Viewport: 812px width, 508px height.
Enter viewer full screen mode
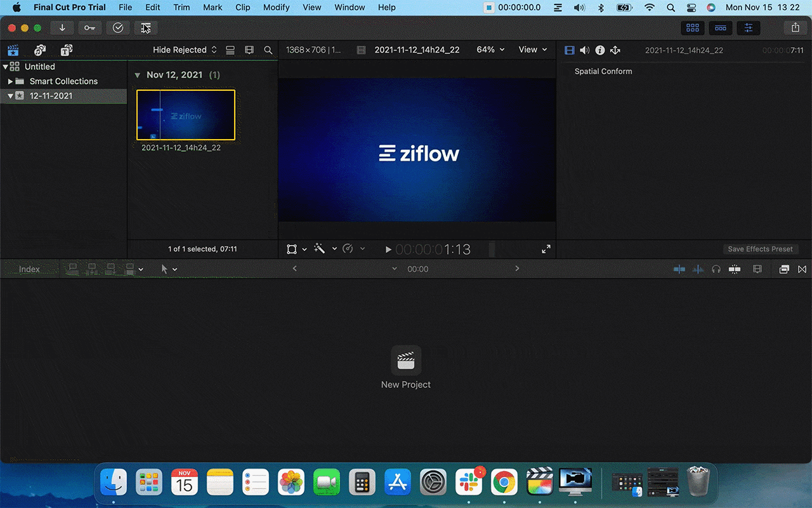pyautogui.click(x=546, y=250)
